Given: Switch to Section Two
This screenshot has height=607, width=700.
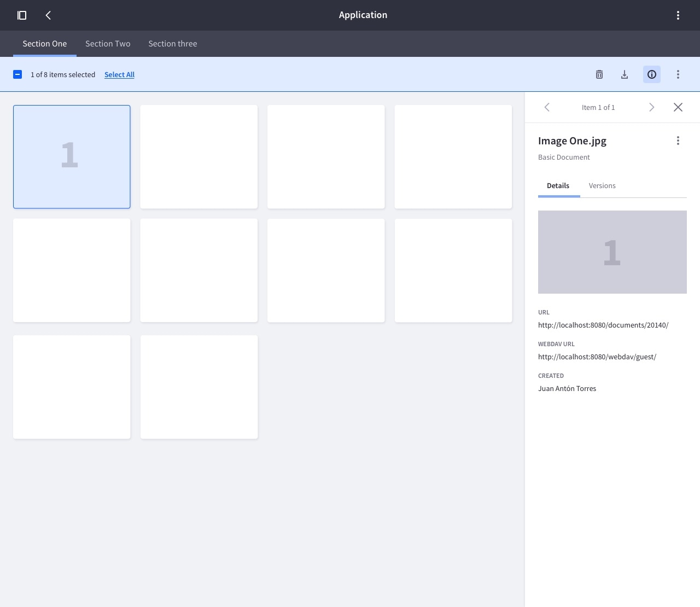Looking at the screenshot, I should tap(108, 43).
